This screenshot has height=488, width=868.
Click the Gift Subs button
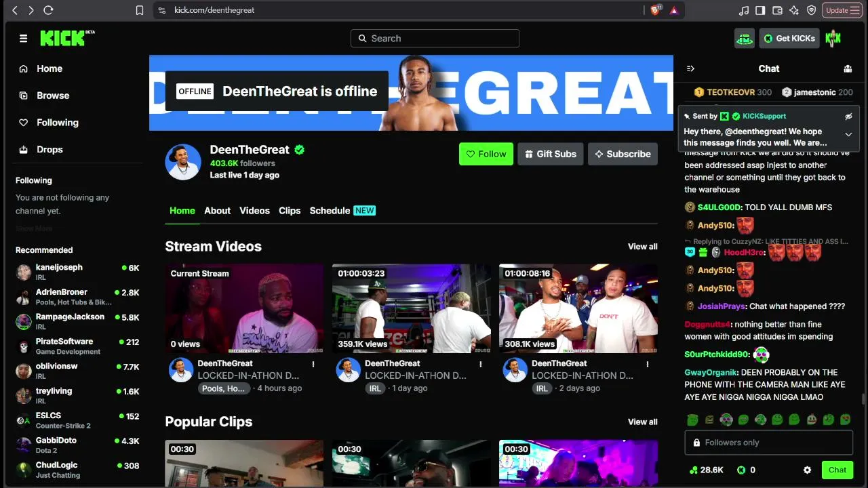click(551, 154)
